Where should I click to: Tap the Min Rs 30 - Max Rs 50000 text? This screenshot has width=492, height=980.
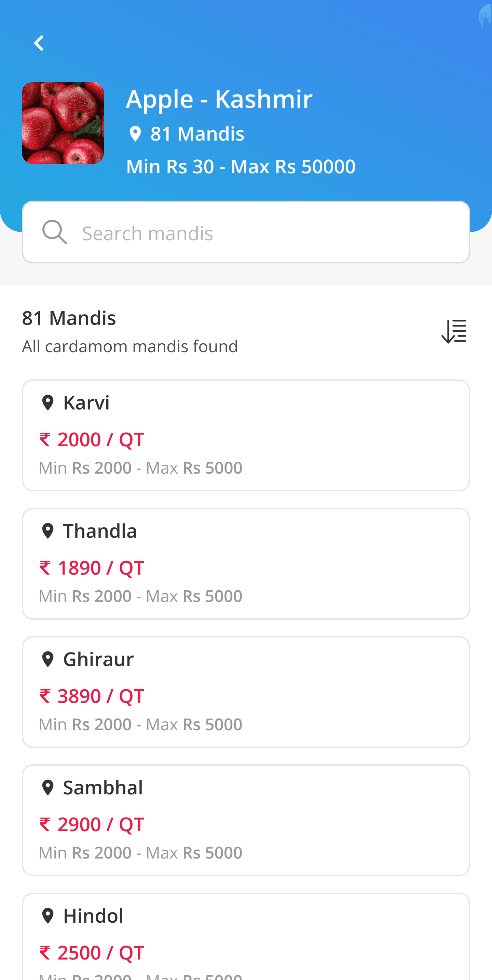click(241, 167)
